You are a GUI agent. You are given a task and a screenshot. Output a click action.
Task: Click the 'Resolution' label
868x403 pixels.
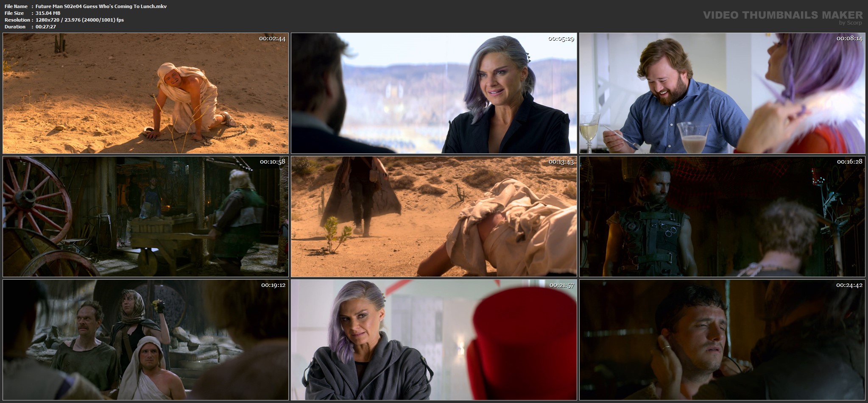pyautogui.click(x=17, y=20)
